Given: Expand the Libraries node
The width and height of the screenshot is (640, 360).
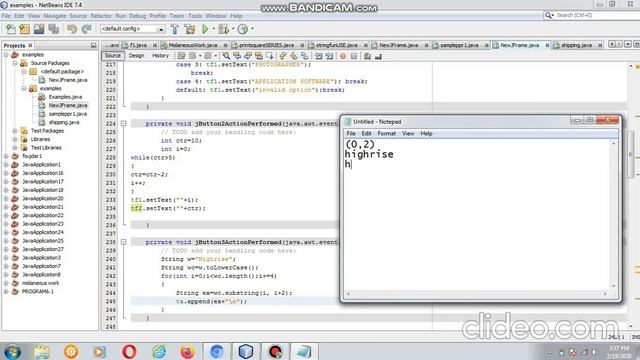Looking at the screenshot, I should click(15, 139).
